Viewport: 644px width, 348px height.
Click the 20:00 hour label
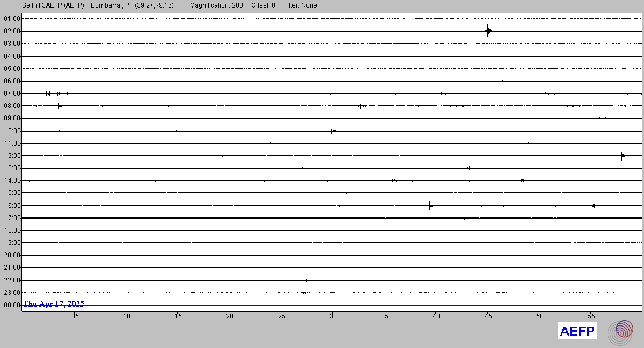coord(11,255)
